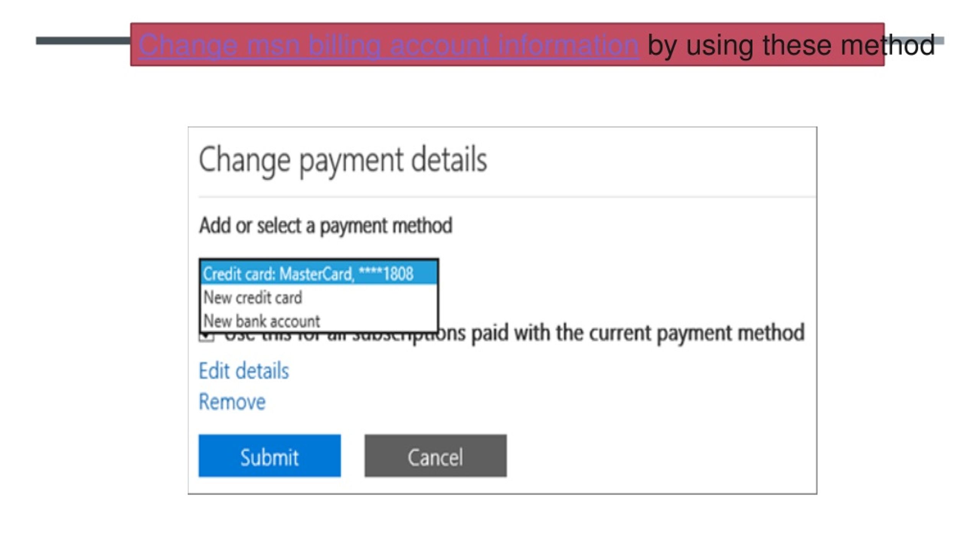The image size is (980, 551).
Task: Choose 'New credit card' from the list
Action: tap(318, 297)
